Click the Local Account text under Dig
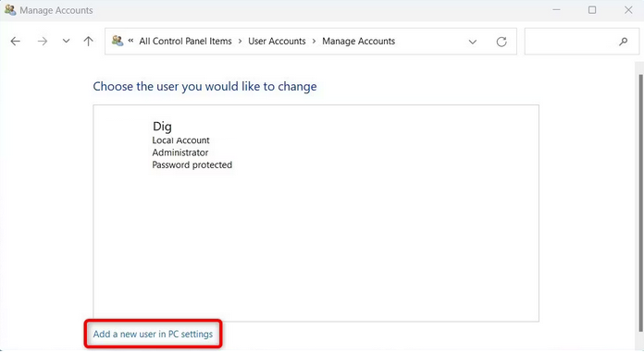Screen dimensions: 644x353 [x=180, y=140]
